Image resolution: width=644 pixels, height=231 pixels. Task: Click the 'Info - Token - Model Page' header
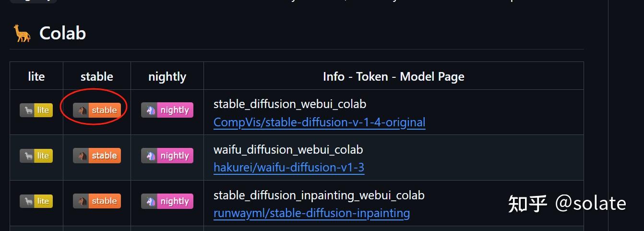point(394,76)
